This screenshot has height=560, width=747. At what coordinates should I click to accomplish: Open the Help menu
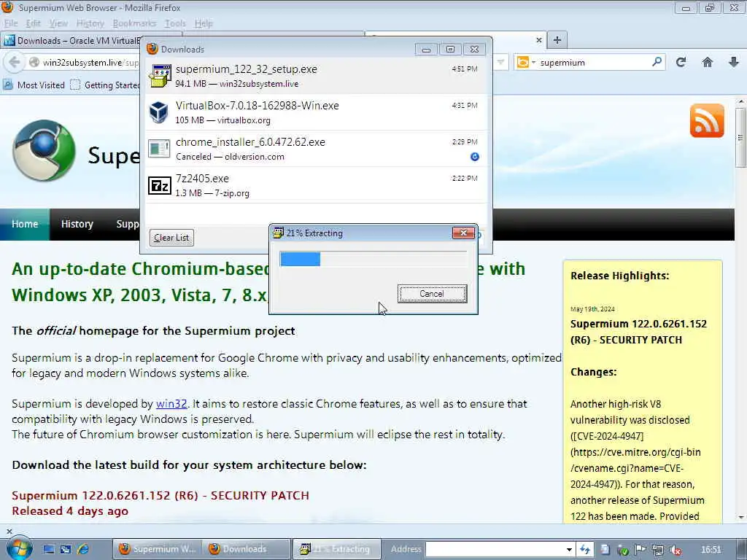point(204,23)
